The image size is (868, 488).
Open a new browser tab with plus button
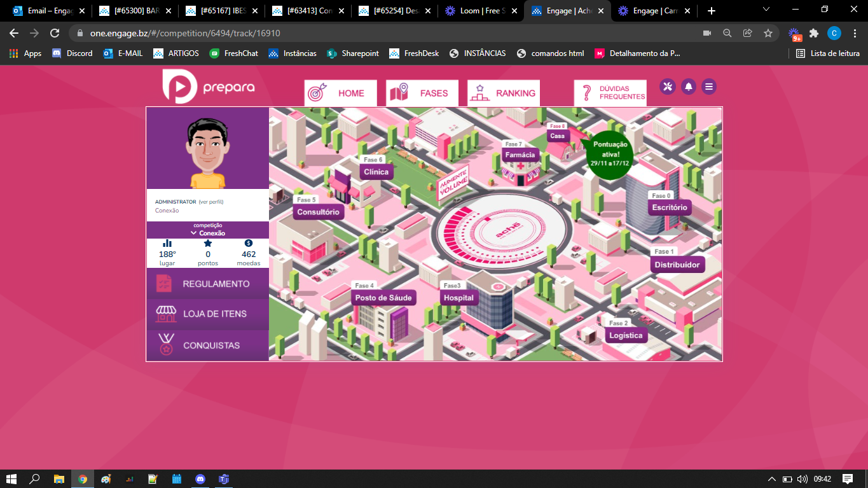point(711,11)
